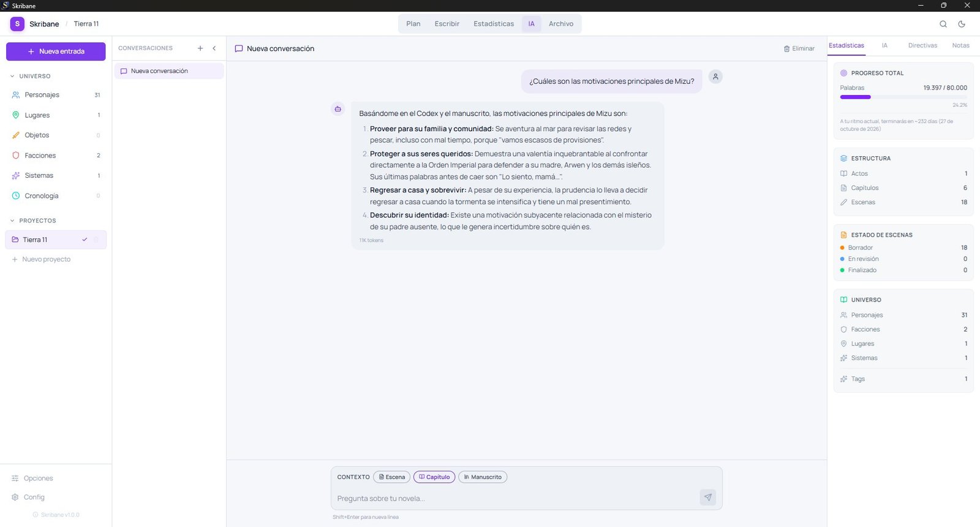Click the Skribane purple logo icon

[17, 24]
